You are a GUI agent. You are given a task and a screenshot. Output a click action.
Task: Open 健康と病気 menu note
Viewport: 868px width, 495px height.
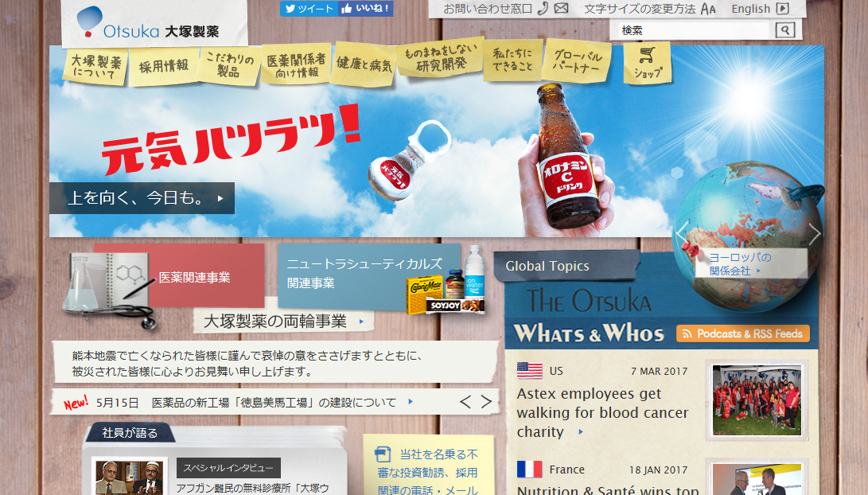point(364,64)
